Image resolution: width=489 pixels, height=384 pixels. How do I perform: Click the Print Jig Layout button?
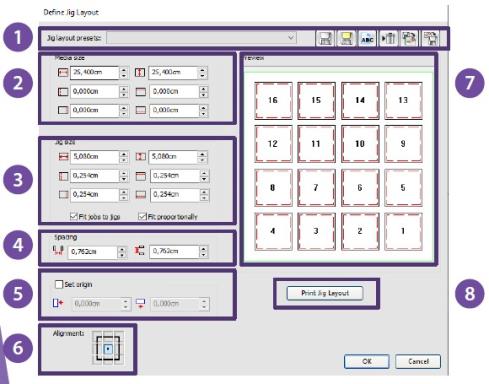click(325, 293)
